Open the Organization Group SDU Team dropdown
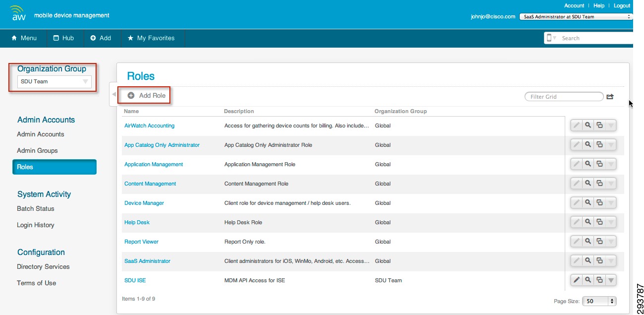 [x=54, y=81]
